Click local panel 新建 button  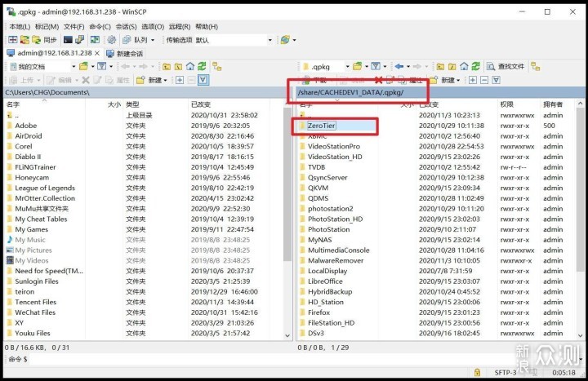152,80
